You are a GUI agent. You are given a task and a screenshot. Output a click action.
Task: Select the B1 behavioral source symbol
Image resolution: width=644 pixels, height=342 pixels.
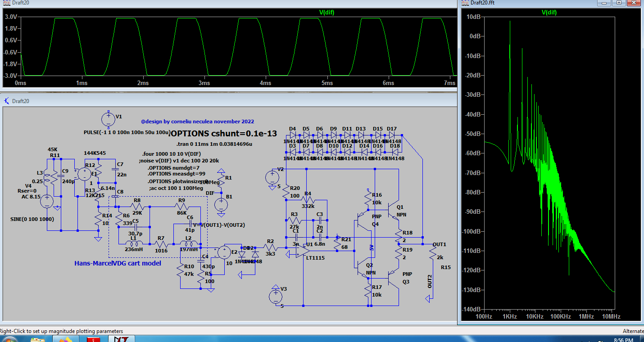221,205
